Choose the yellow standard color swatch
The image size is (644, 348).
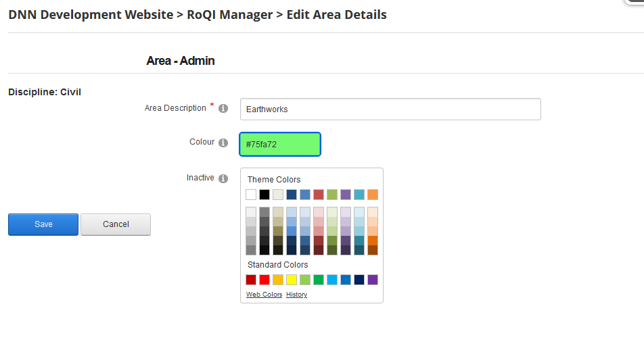(x=292, y=280)
